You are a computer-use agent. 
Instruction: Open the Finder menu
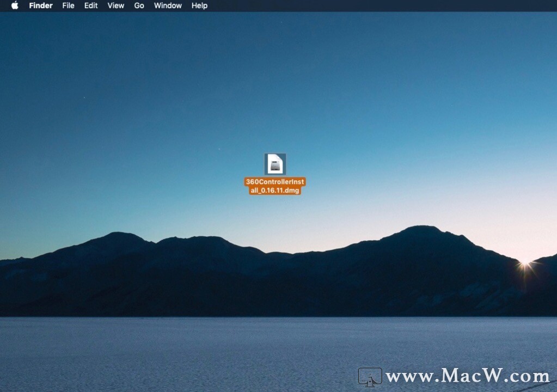pos(41,5)
